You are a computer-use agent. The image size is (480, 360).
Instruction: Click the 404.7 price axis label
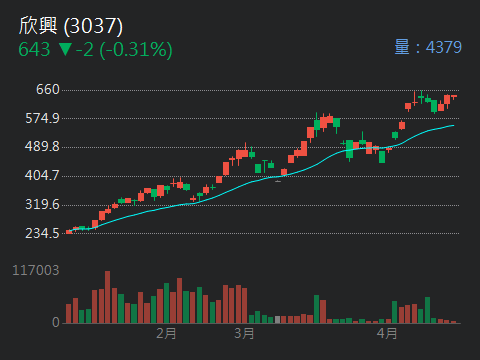point(42,175)
